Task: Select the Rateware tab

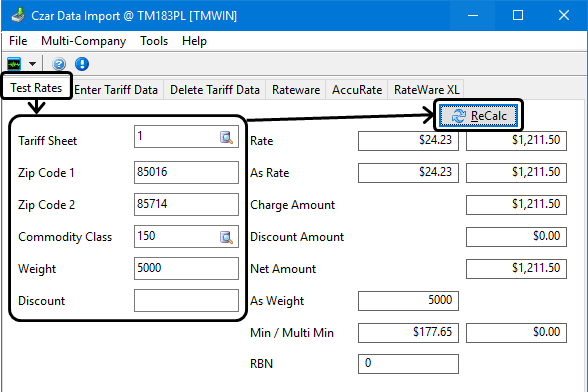Action: coord(296,90)
